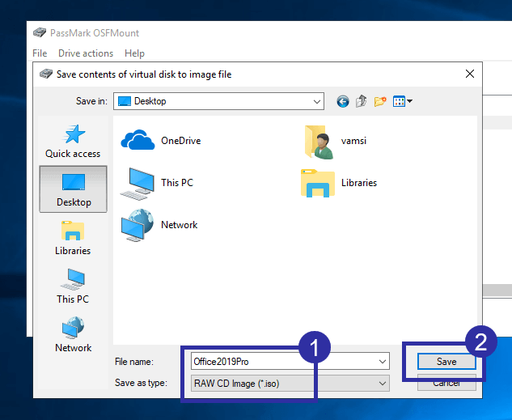Select This PC in the file list
Screen dimensions: 512x420
click(x=157, y=184)
